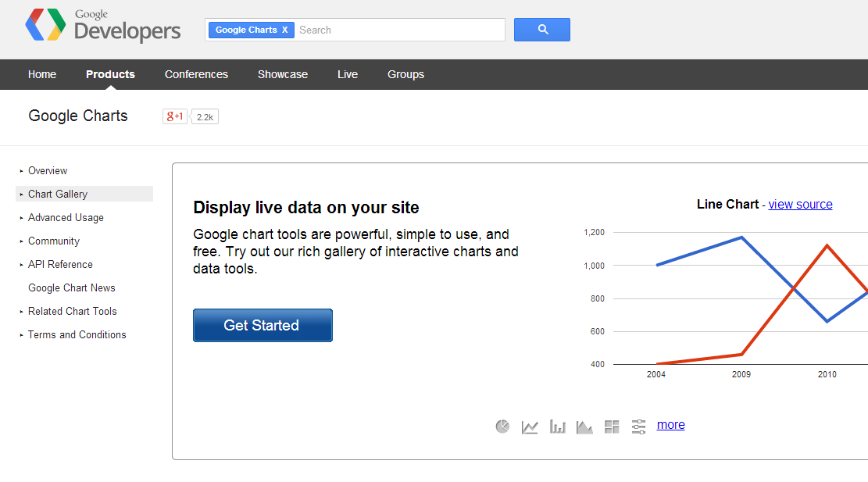This screenshot has width=868, height=482.
Task: Select the treemap chart icon
Action: (612, 427)
